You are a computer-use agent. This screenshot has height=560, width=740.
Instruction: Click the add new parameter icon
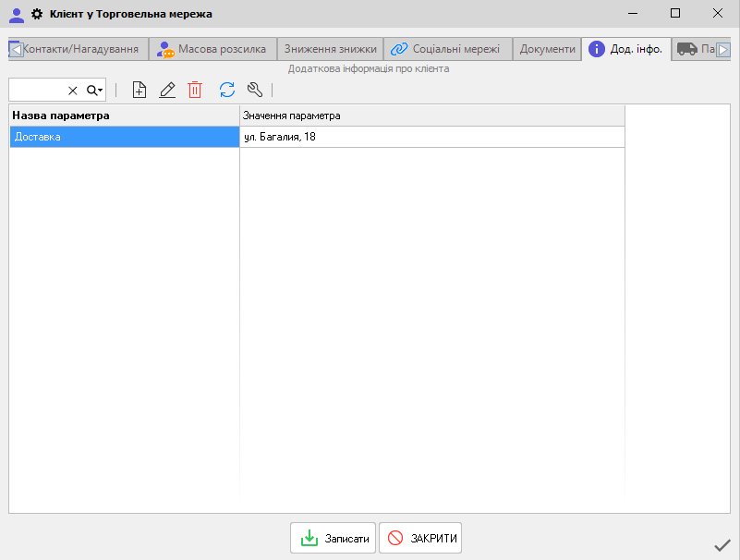click(x=140, y=90)
